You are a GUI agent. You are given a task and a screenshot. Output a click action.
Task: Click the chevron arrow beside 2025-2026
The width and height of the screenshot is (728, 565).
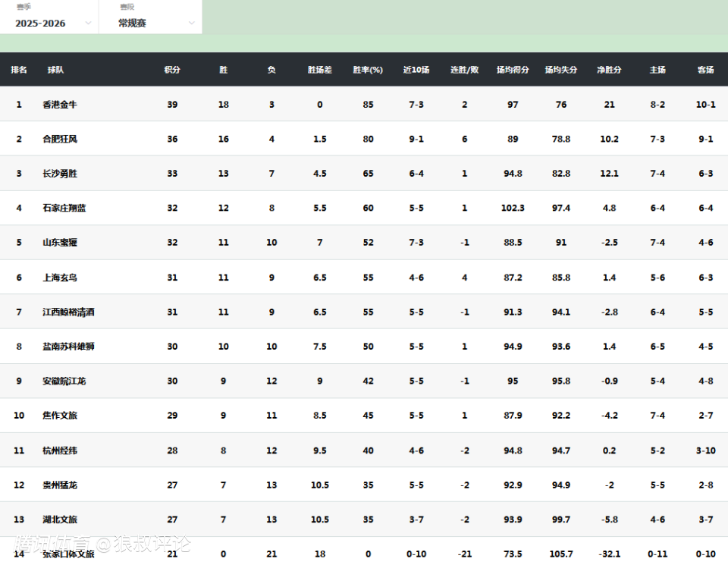click(88, 23)
